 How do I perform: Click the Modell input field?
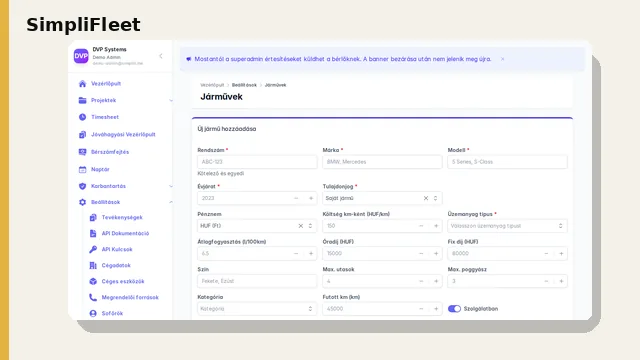[x=507, y=162]
